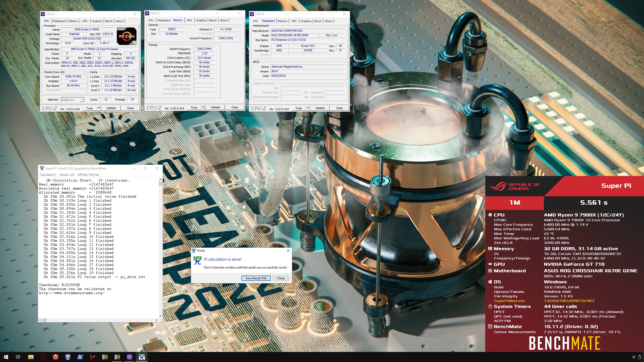Select CPU tab in CPU-Z memory window
This screenshot has height=362, width=644.
(151, 20)
